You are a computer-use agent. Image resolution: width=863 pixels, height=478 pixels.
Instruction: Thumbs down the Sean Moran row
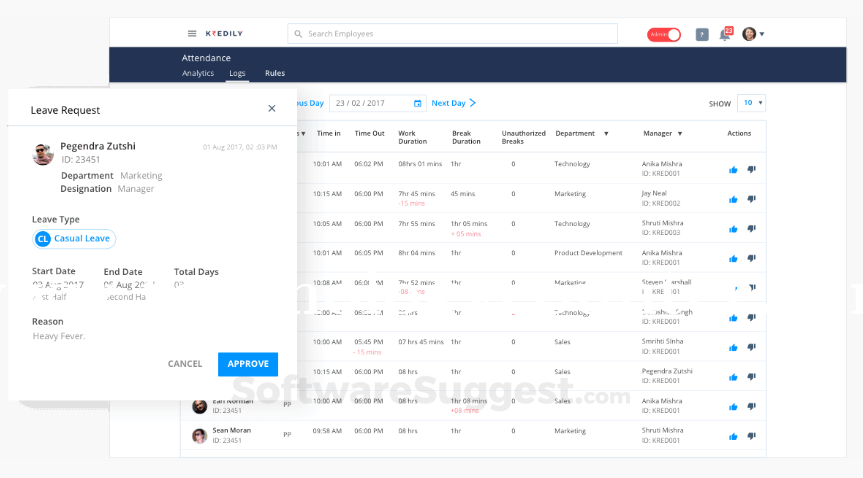point(752,436)
